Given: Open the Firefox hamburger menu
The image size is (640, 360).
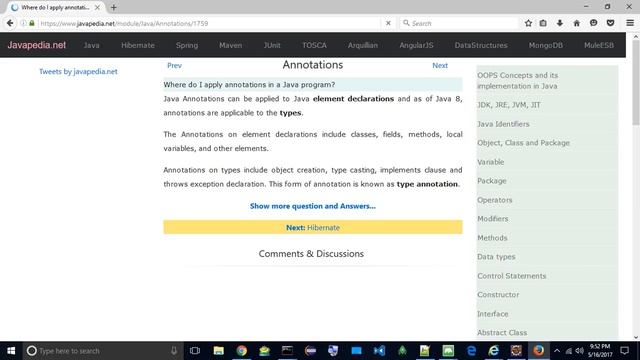Looking at the screenshot, I should [x=630, y=23].
